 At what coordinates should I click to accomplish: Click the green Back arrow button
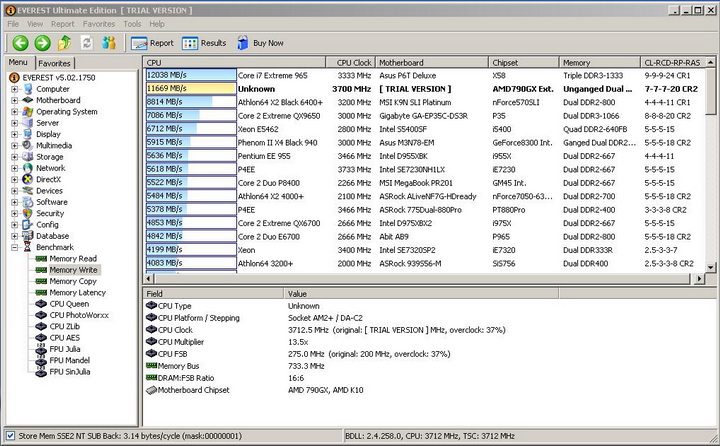point(20,43)
